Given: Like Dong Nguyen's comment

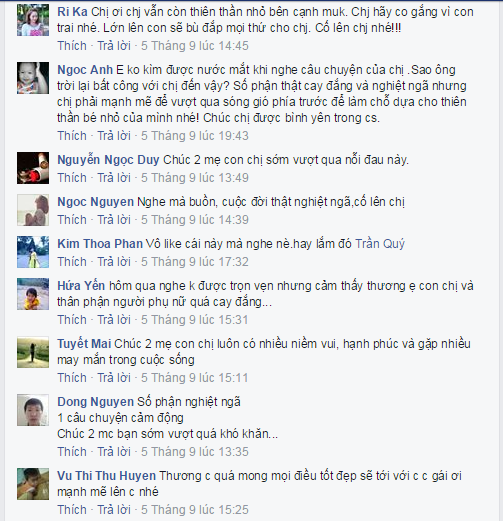Looking at the screenshot, I should [x=72, y=452].
